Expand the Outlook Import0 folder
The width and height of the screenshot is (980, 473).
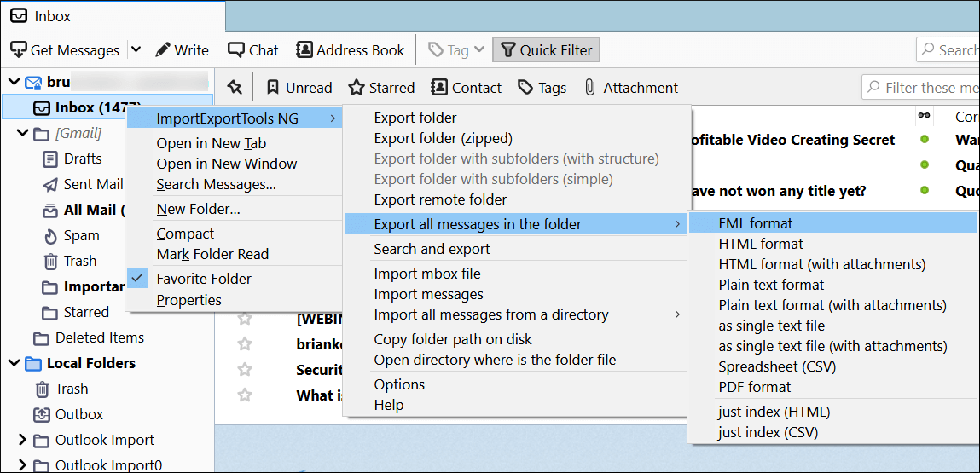pos(23,465)
